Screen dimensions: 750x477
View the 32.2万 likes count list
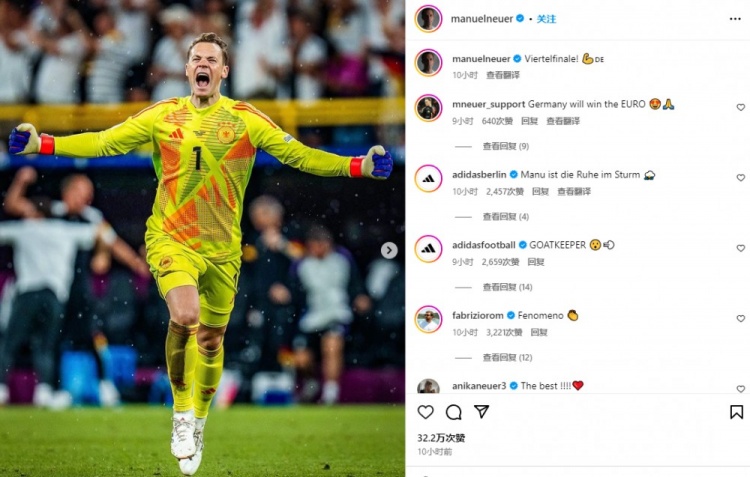pyautogui.click(x=441, y=438)
